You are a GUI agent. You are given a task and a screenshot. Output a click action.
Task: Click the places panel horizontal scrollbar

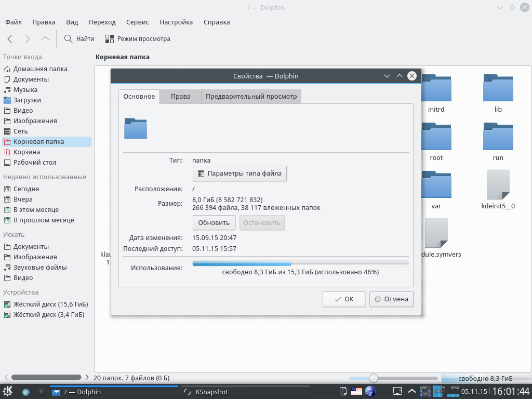(46, 377)
